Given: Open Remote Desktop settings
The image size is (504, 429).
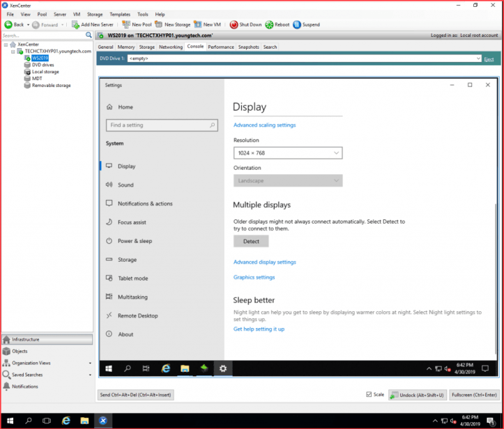Looking at the screenshot, I should coord(137,315).
